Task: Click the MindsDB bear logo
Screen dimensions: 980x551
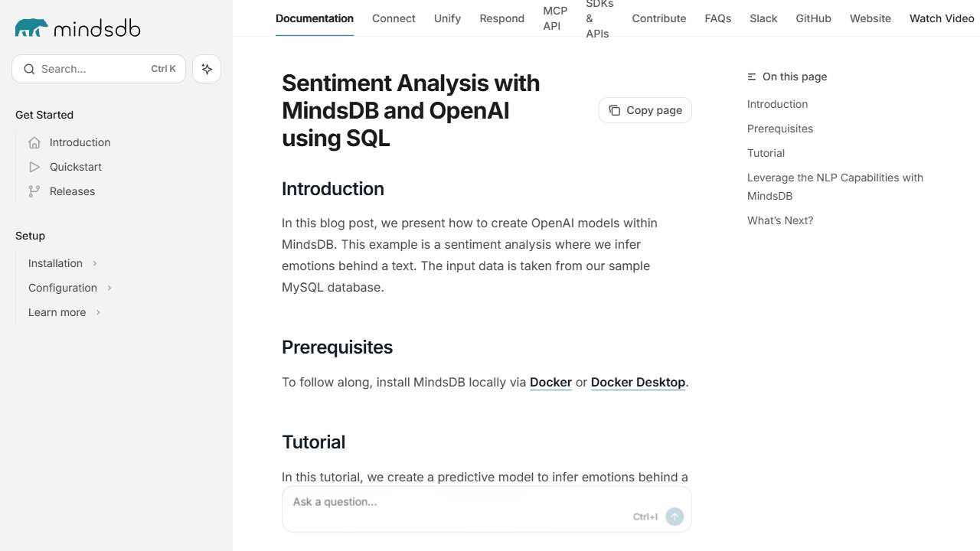Action: [31, 28]
